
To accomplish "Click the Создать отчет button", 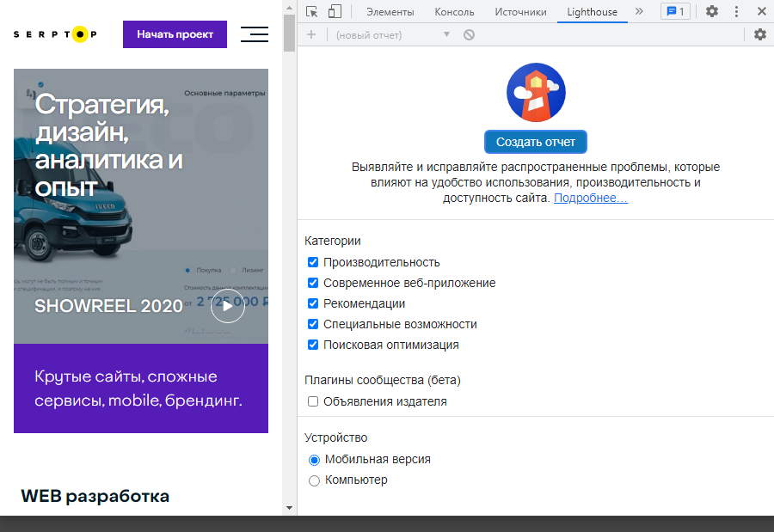I will [x=535, y=142].
